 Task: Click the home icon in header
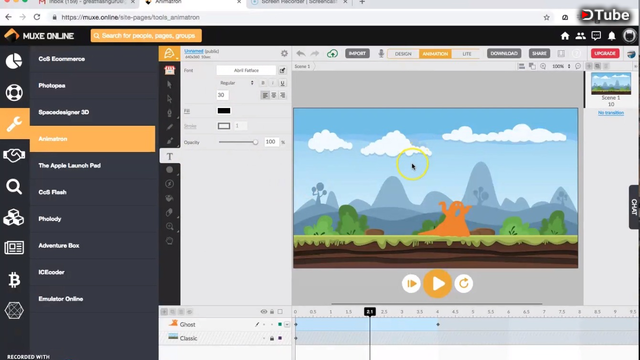pos(565,36)
